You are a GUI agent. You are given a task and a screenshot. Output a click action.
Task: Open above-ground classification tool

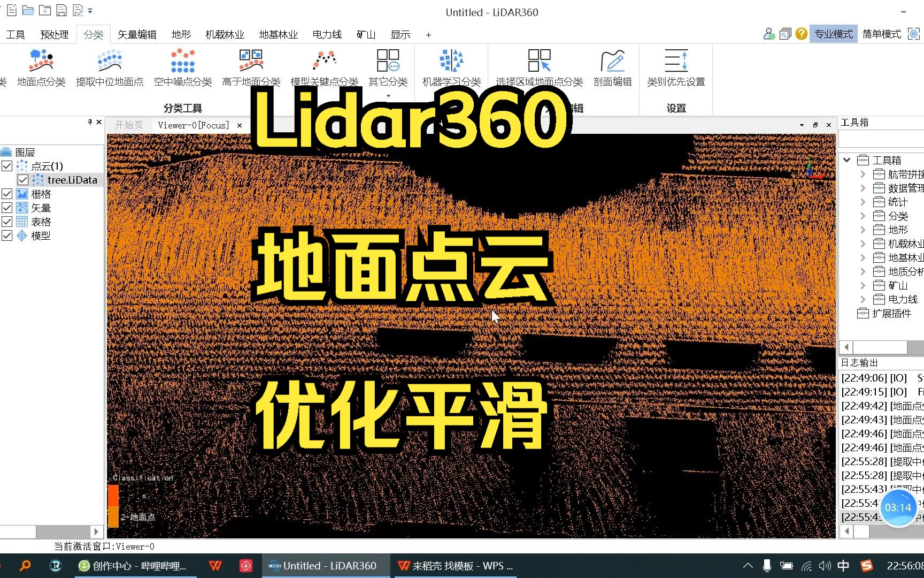[251, 68]
